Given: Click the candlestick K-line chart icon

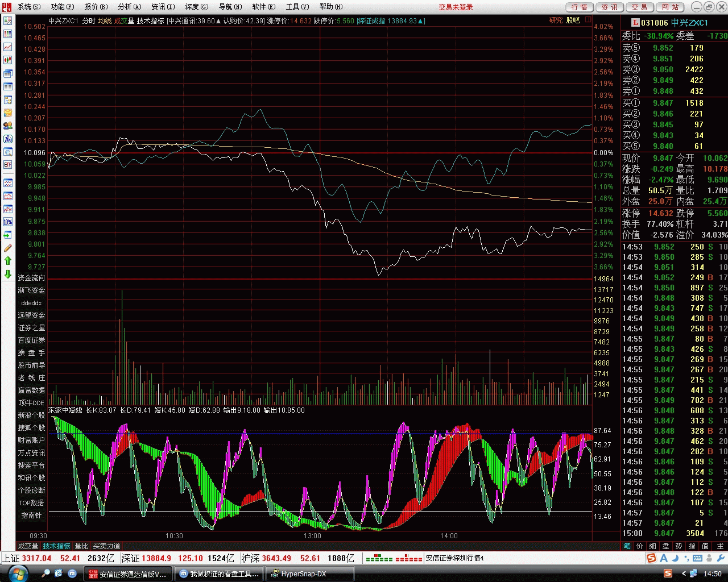Looking at the screenshot, I should 8,60.
